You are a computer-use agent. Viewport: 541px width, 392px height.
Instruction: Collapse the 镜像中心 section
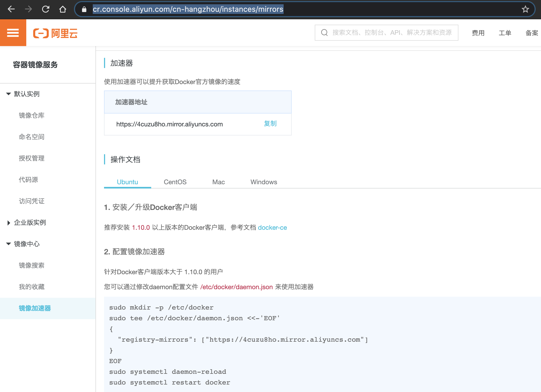[x=23, y=244]
